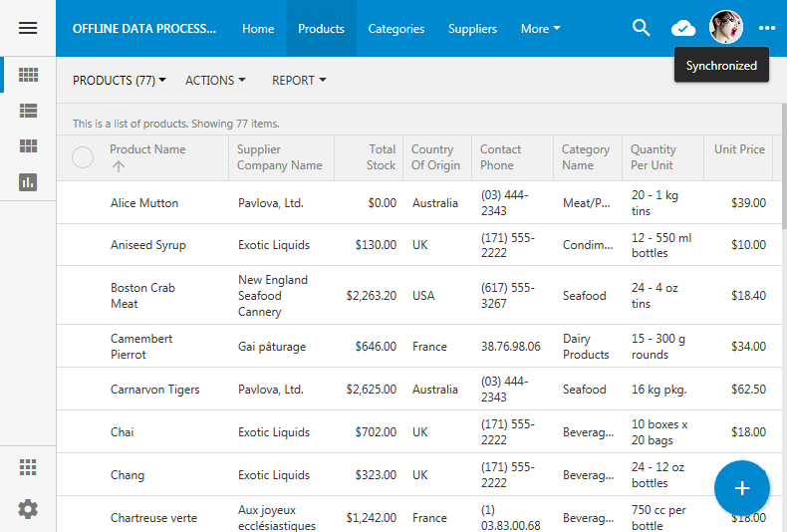787x532 pixels.
Task: Open the Chai product row
Action: (x=419, y=432)
